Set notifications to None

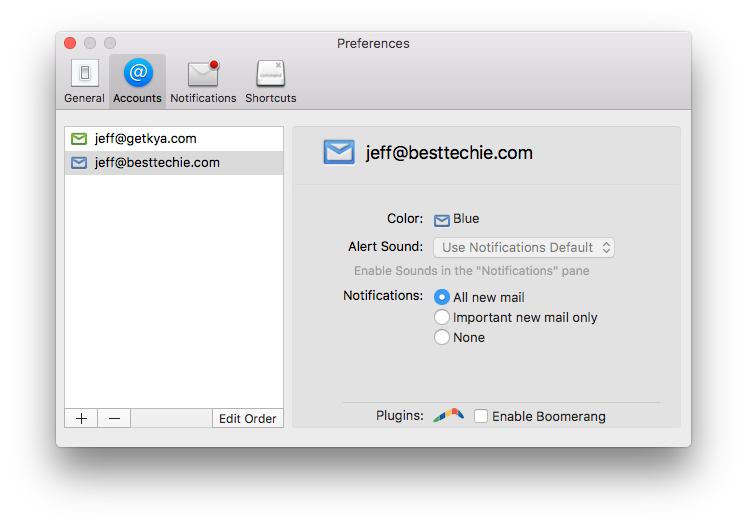click(442, 337)
